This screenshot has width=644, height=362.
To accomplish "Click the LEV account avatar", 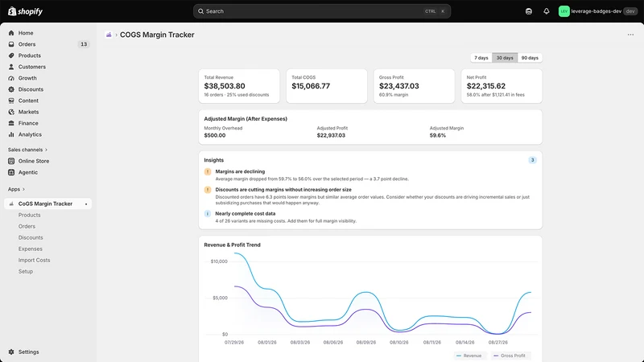I will click(x=564, y=11).
